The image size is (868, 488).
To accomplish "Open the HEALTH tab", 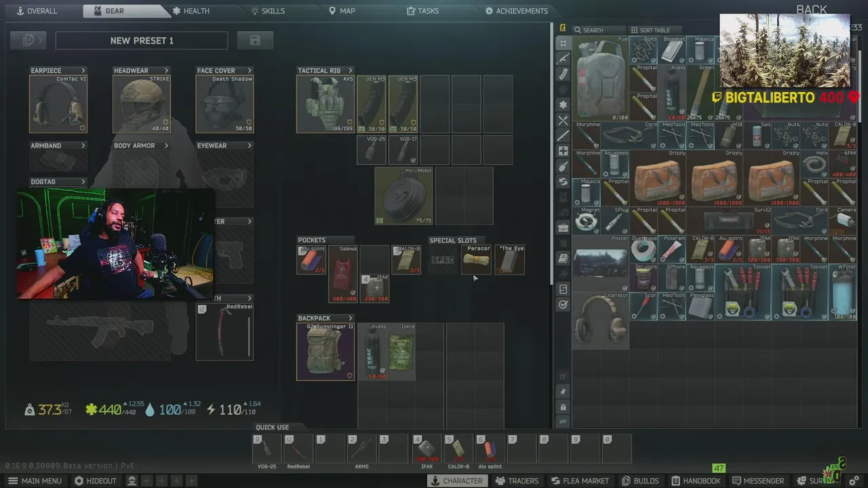I will (x=191, y=11).
